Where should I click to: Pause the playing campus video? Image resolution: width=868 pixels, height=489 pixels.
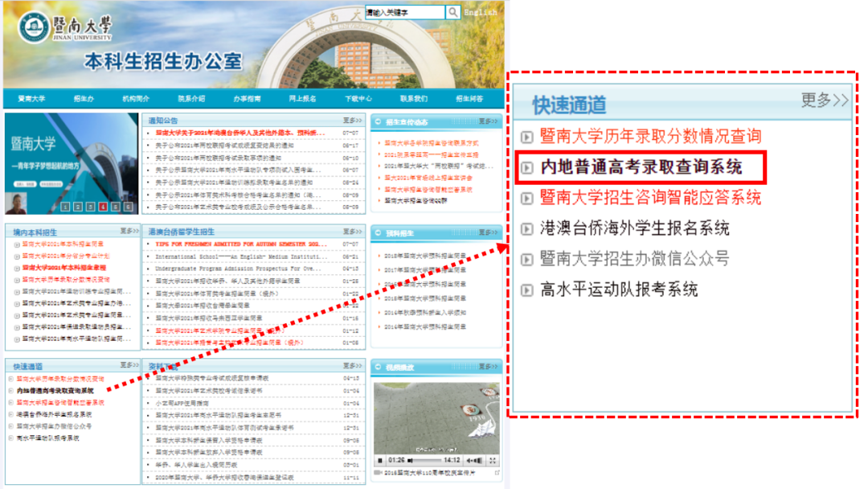click(x=380, y=459)
